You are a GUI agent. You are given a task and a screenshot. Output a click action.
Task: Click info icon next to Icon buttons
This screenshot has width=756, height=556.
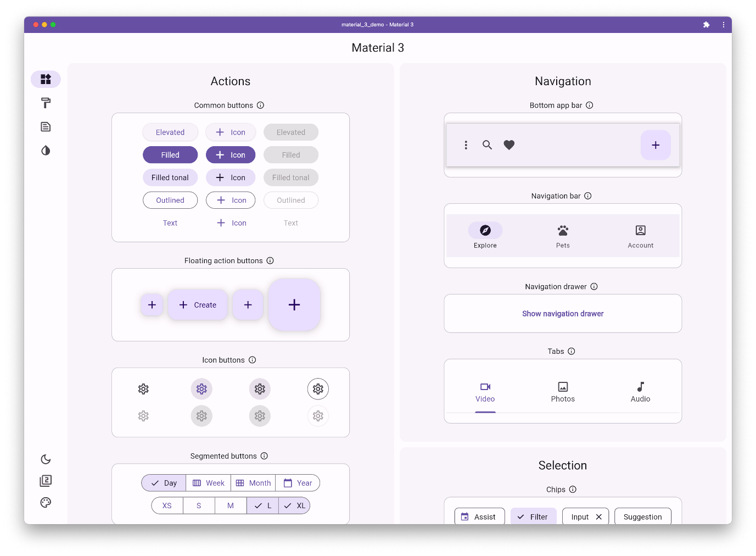tap(253, 360)
